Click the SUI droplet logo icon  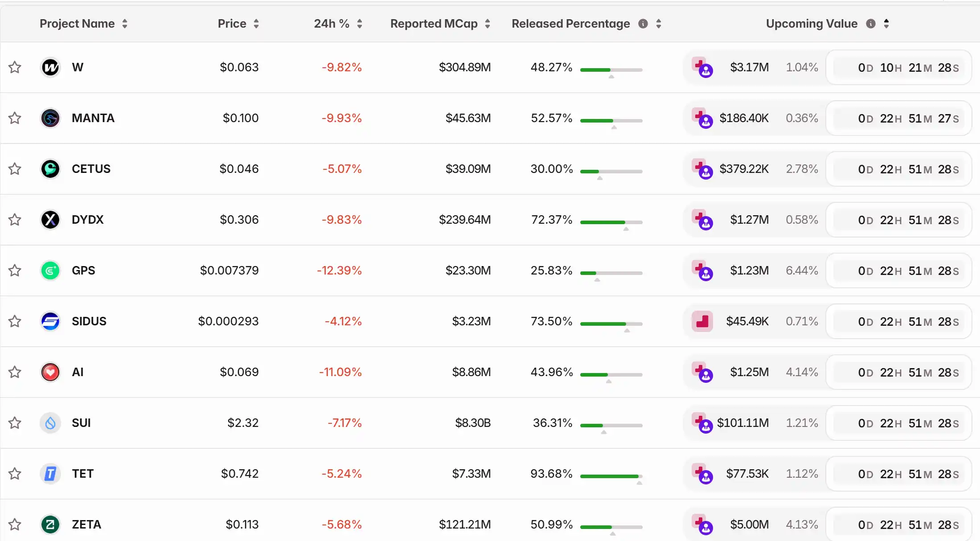pyautogui.click(x=50, y=423)
